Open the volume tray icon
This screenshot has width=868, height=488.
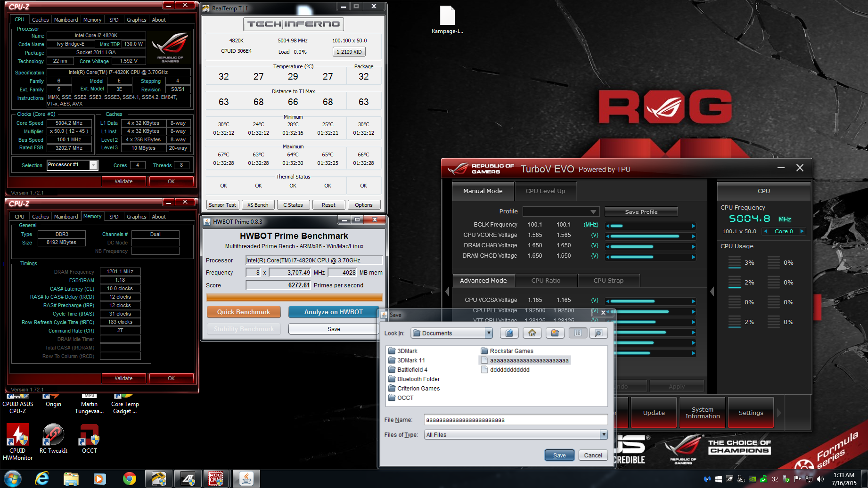(820, 479)
